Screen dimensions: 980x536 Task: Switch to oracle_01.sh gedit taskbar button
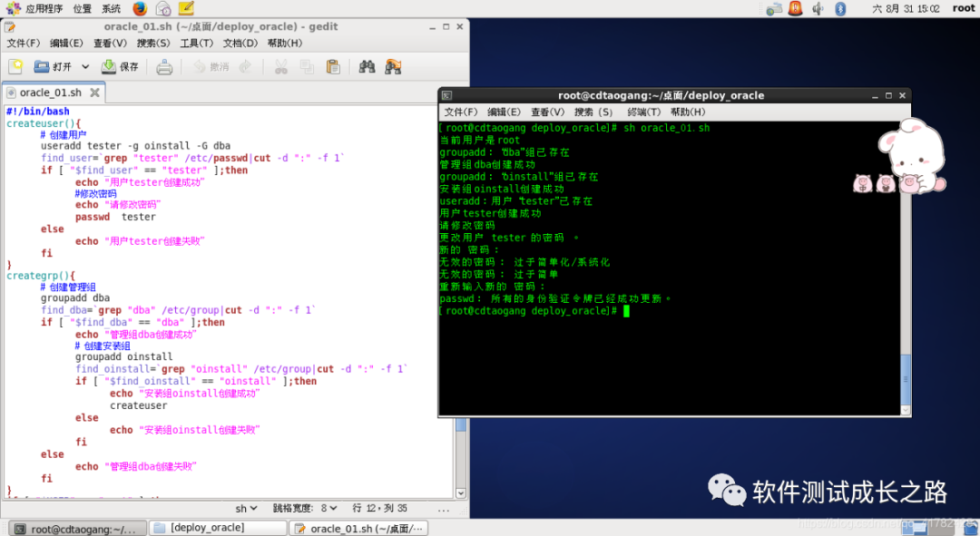tap(358, 529)
